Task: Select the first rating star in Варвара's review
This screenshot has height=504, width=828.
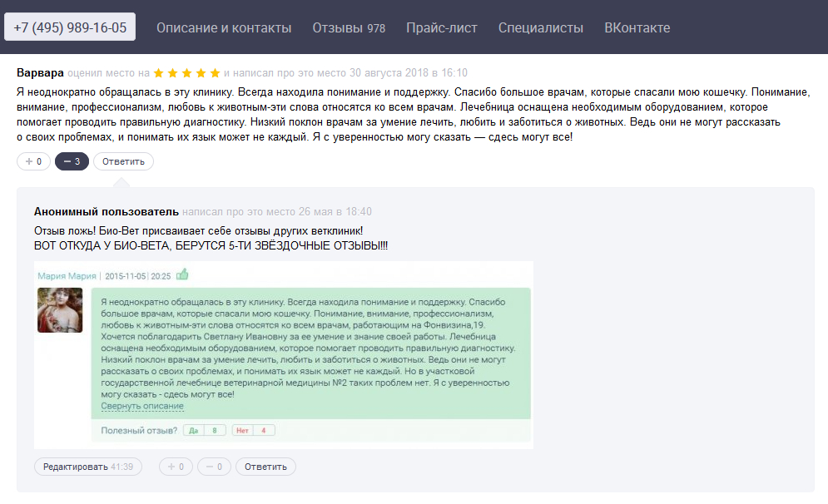Action: (x=158, y=73)
